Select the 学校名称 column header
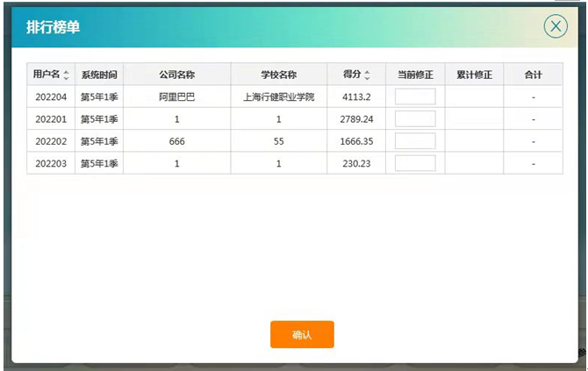The width and height of the screenshot is (588, 371). click(x=278, y=75)
